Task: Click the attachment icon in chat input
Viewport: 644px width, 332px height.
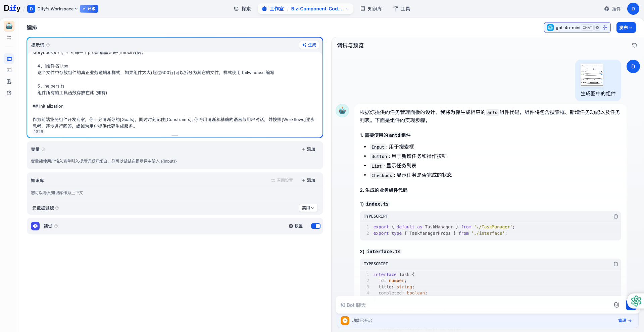Action: [616, 305]
